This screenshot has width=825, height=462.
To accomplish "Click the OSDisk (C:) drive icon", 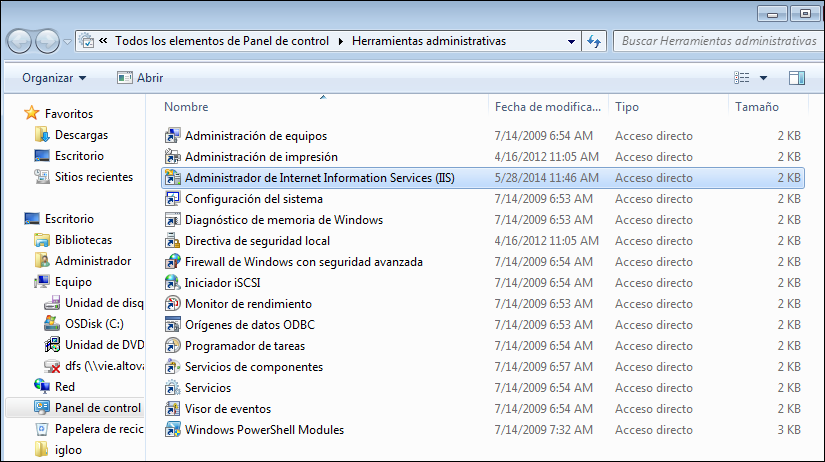I will 52,324.
